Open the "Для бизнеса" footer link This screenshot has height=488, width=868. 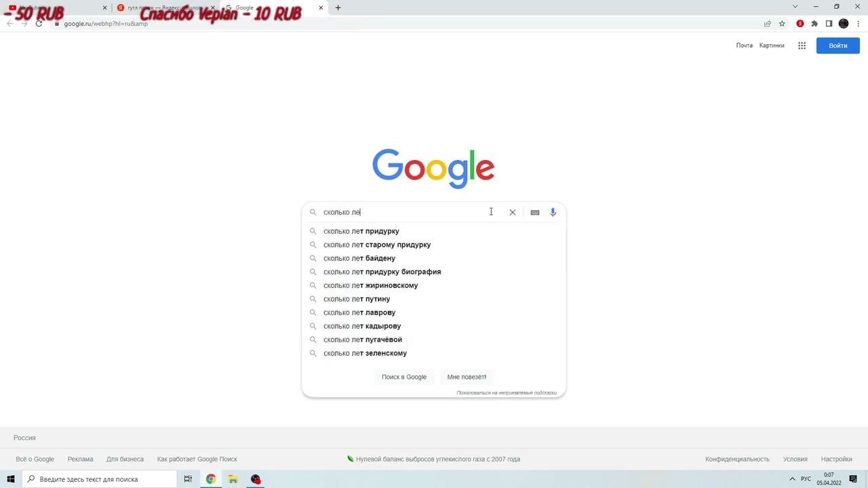[x=125, y=459]
